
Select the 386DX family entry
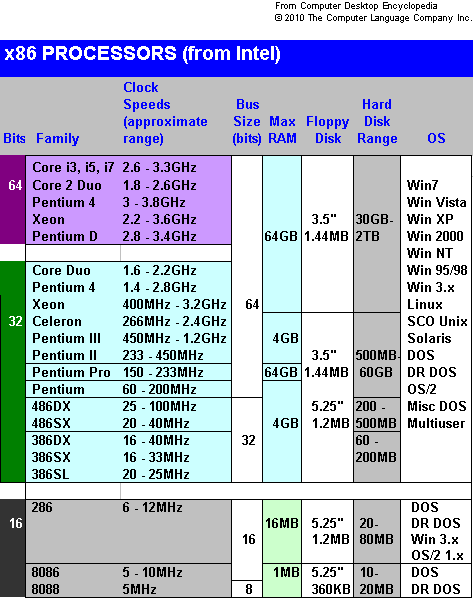[51, 440]
